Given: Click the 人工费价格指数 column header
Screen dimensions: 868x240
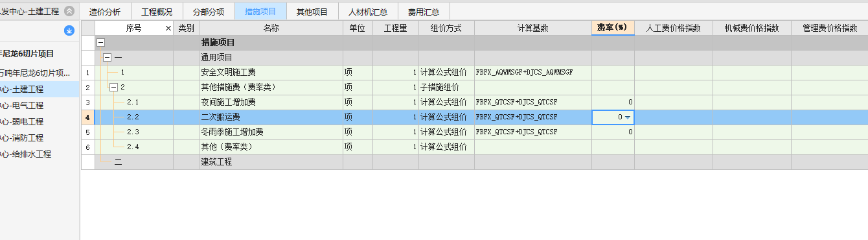Looking at the screenshot, I should 674,28.
